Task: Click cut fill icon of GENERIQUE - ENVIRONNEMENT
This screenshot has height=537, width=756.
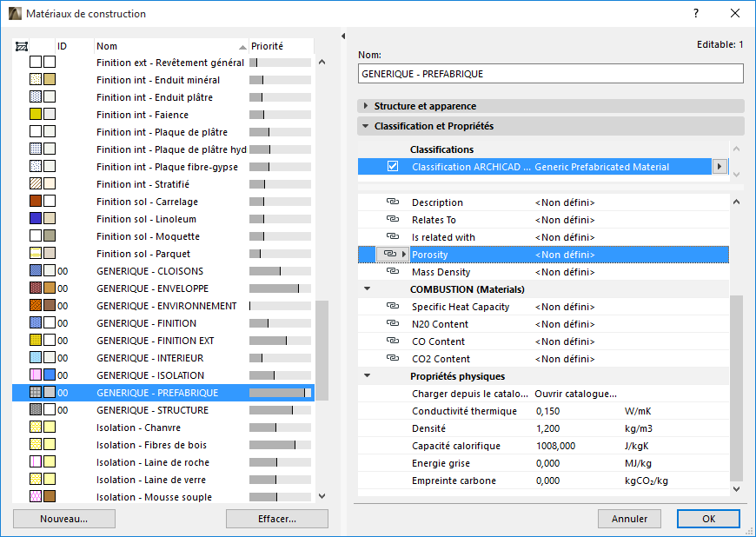Action: 36,305
